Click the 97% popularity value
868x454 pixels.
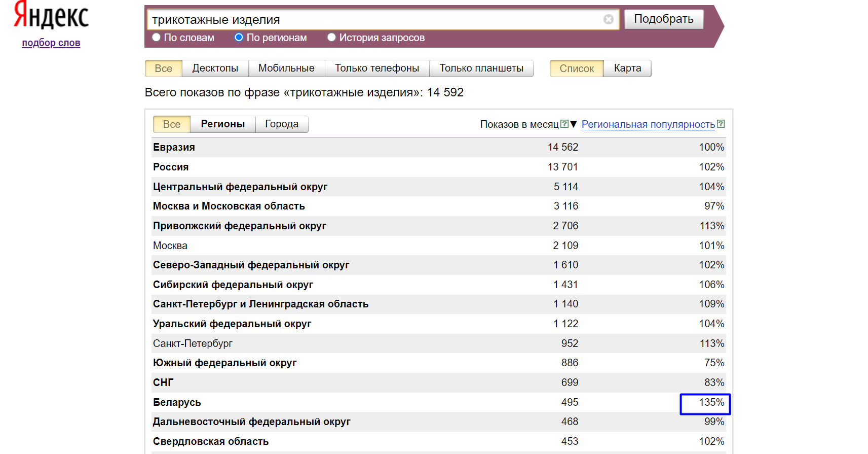[x=714, y=206]
